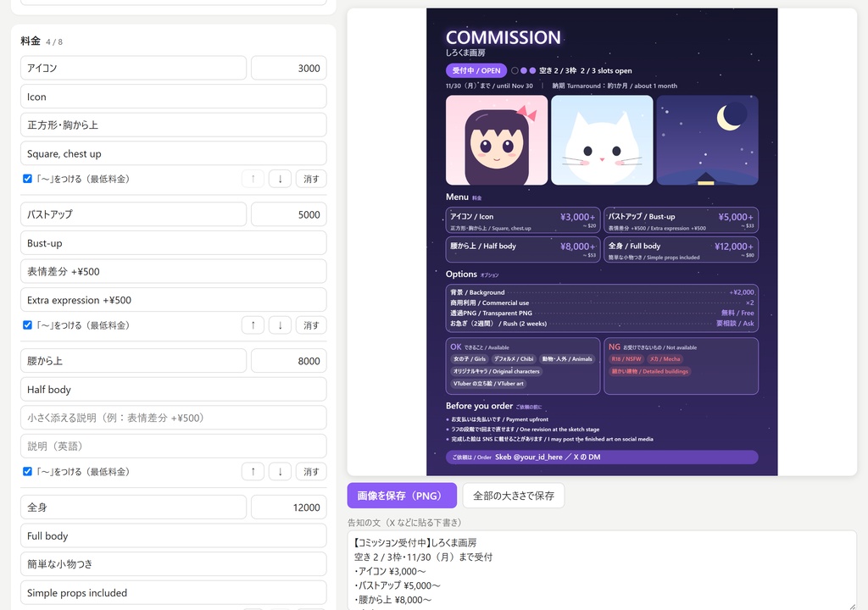
Task: Move the 腰から上 item up
Action: (x=253, y=472)
